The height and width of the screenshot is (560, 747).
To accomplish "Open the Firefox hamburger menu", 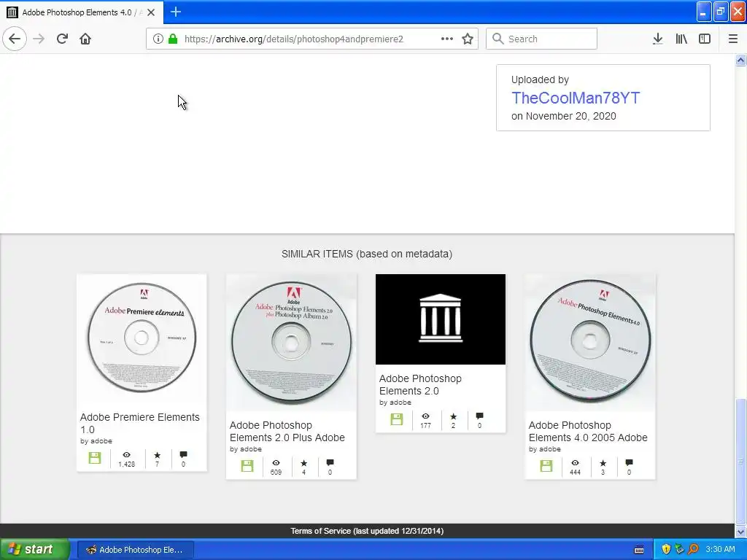I will 733,39.
